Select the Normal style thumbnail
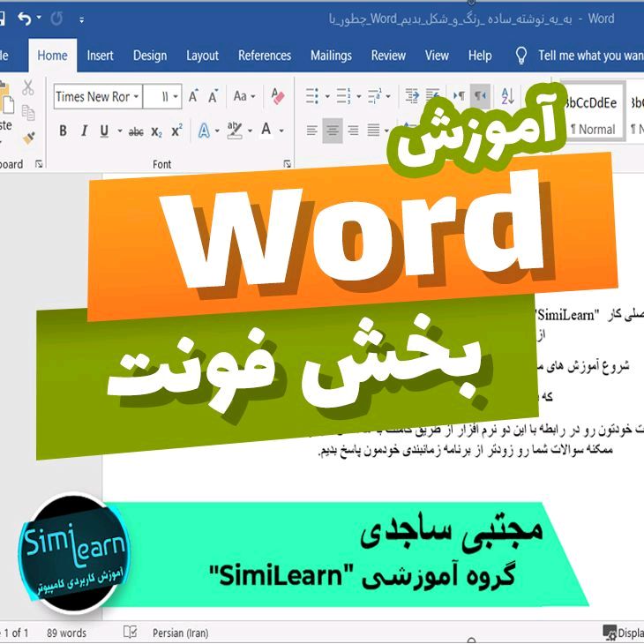This screenshot has height=644, width=644. (593, 111)
